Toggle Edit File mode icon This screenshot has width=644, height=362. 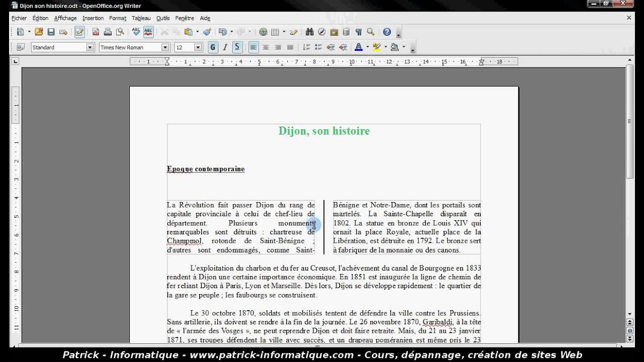[79, 32]
